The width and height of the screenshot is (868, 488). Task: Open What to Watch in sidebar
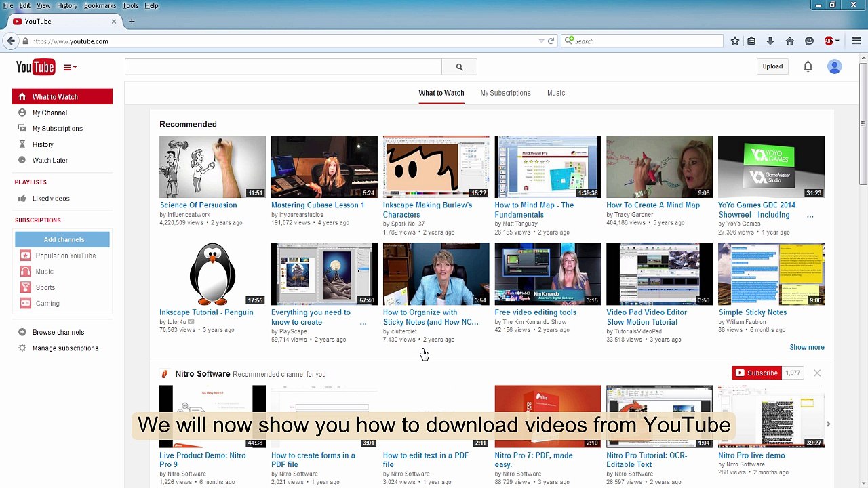[62, 97]
